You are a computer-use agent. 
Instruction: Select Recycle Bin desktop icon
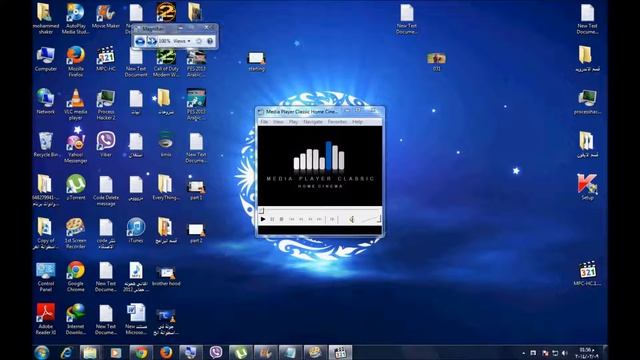click(x=46, y=145)
